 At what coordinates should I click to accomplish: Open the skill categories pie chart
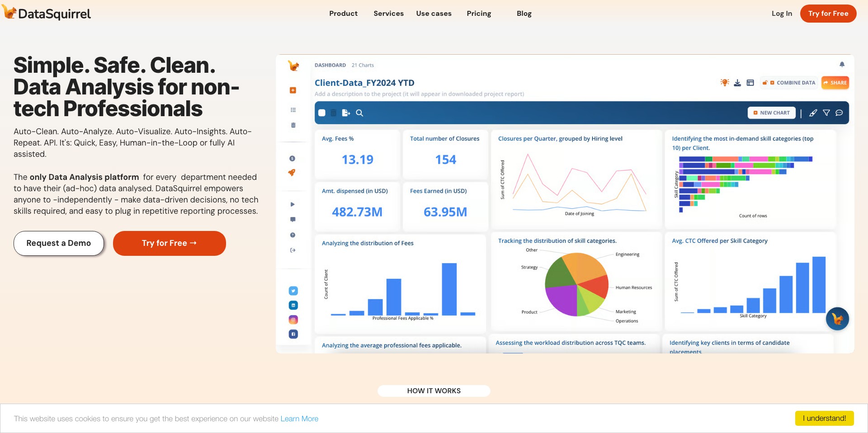click(576, 281)
